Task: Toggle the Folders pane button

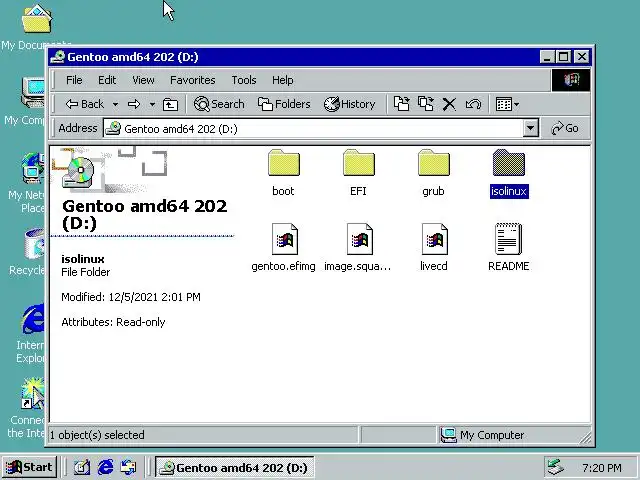Action: pos(284,104)
